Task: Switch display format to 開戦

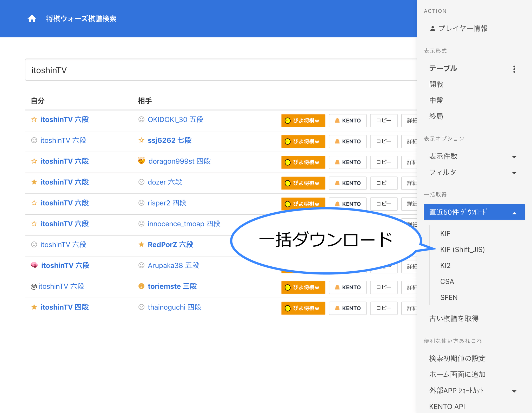Action: point(436,84)
